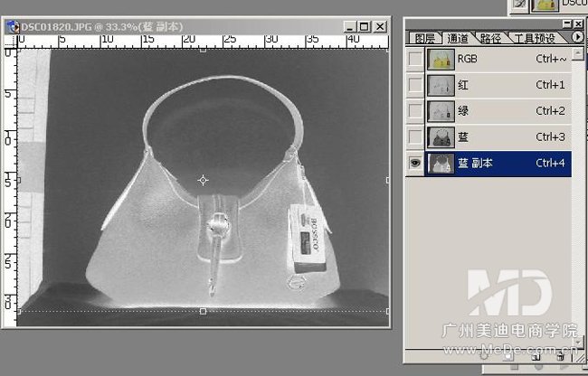588x376 pixels.
Task: Click the right-middle transform handle
Action: [x=387, y=180]
